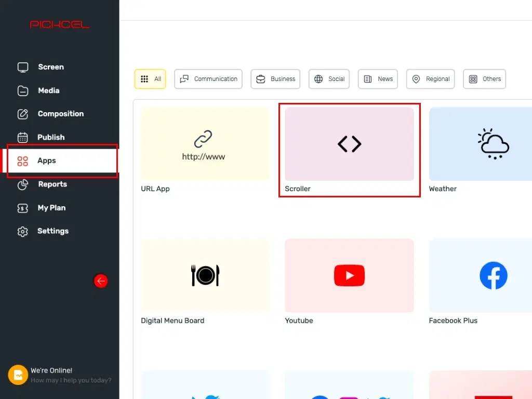Viewport: 532px width, 399px height.
Task: Open the Publish calendar icon
Action: point(23,137)
